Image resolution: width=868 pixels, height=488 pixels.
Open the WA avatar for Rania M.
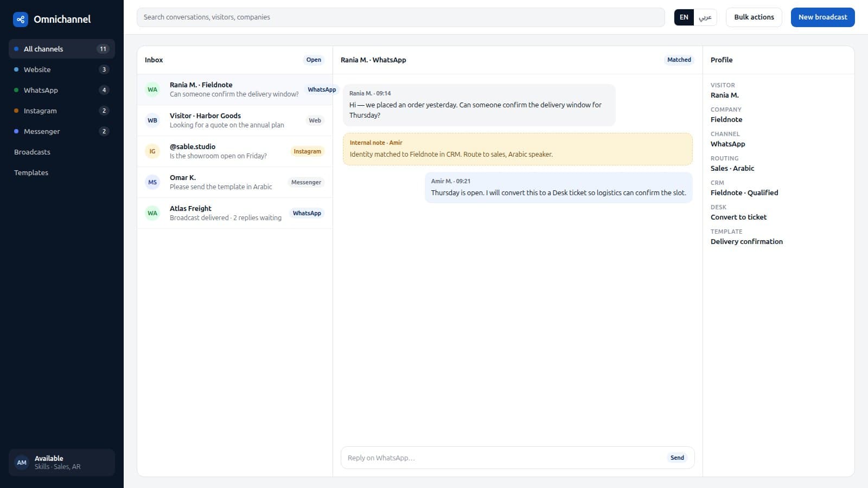tap(152, 89)
